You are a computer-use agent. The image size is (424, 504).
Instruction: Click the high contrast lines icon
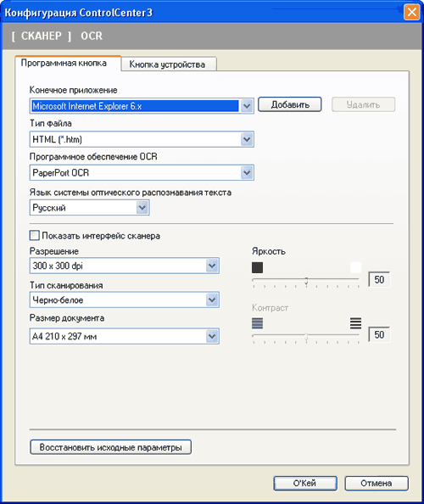point(355,323)
